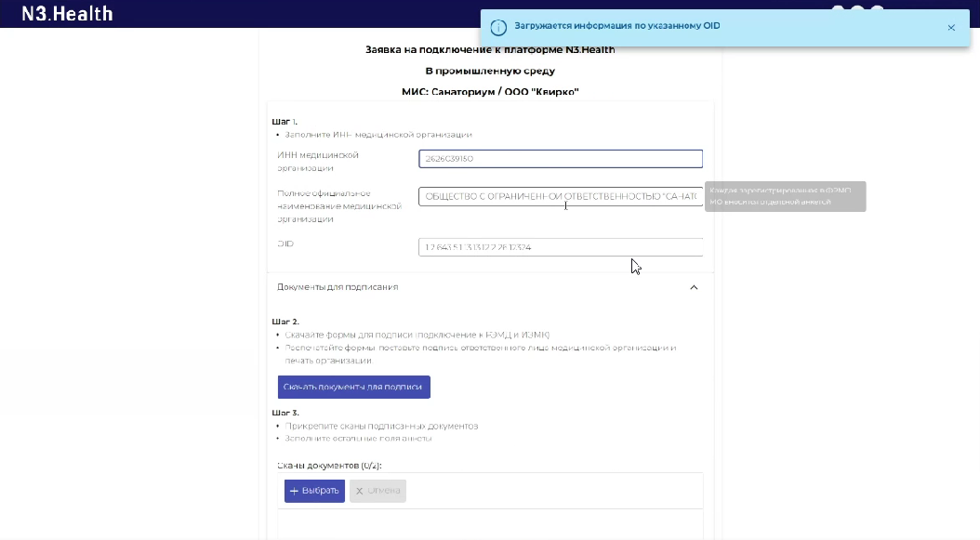The width and height of the screenshot is (980, 540).
Task: Click the 'Документы для подписания' panel title
Action: [338, 287]
